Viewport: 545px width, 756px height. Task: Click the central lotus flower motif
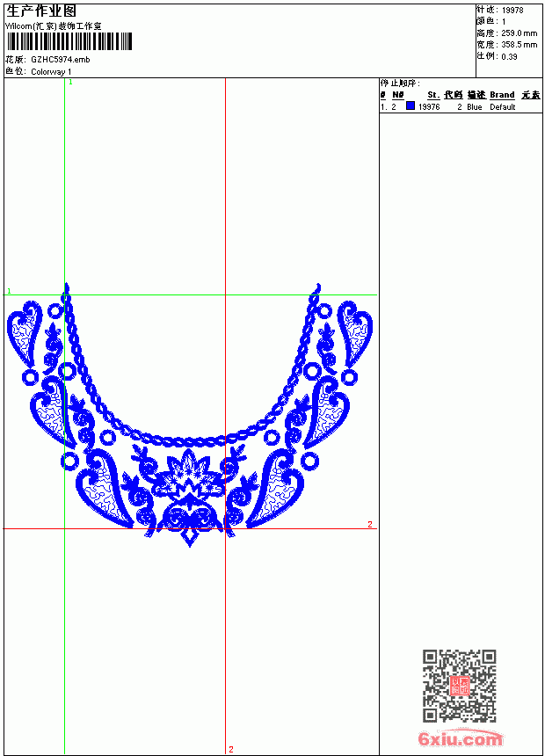pos(189,475)
